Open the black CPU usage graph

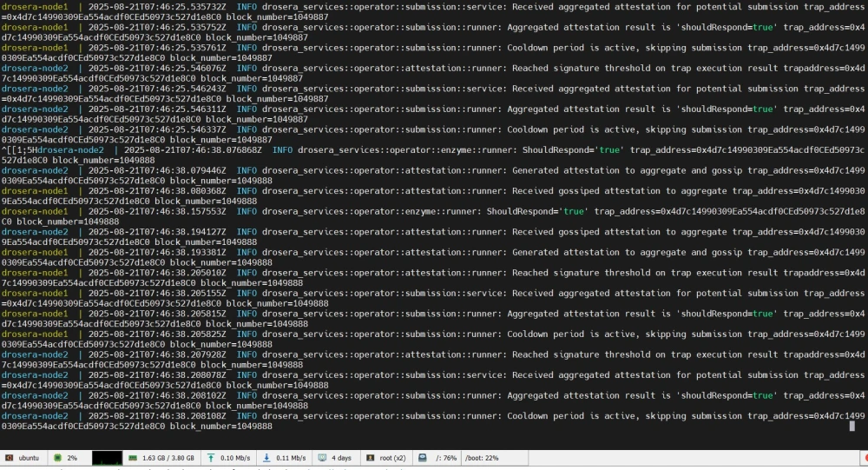pos(107,458)
